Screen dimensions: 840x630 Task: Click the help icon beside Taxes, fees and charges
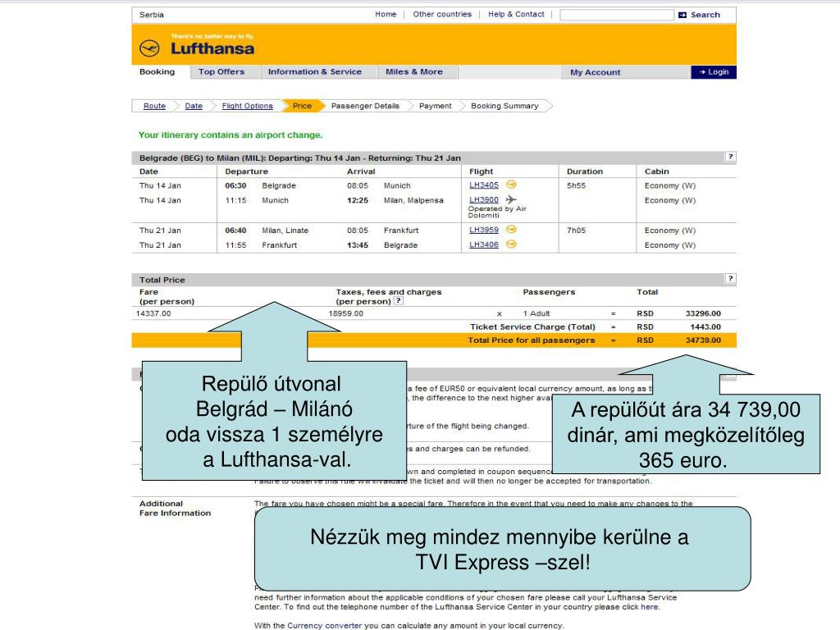tap(398, 300)
